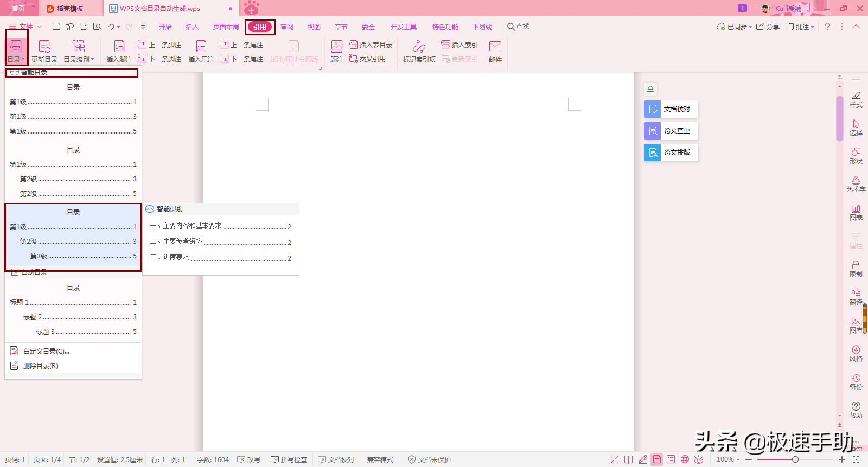Open the 目录 table of contents button
The width and height of the screenshot is (868, 467).
16,51
